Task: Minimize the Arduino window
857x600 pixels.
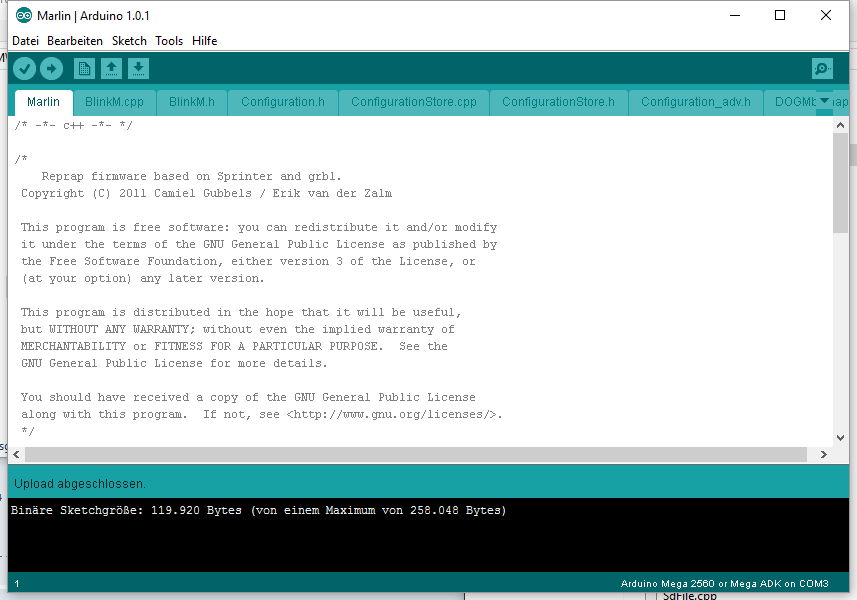Action: [735, 15]
